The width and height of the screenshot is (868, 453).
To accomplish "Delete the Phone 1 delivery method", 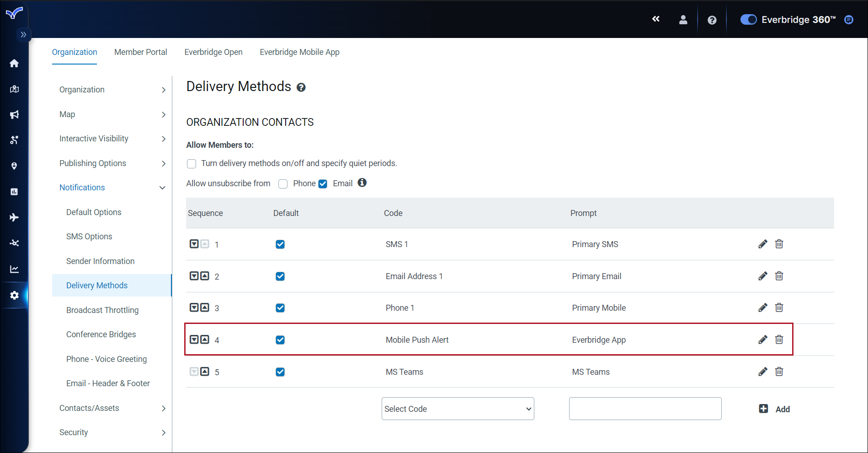I will click(779, 307).
